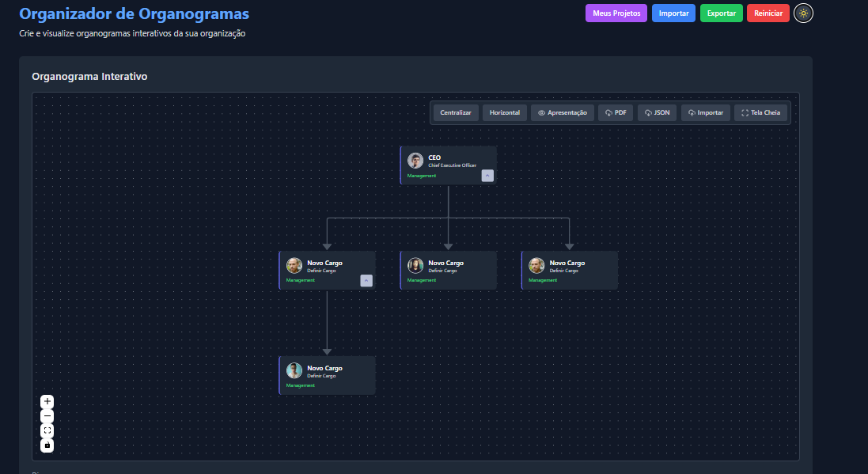Switch the layout to Horizontal
868x474 pixels.
click(504, 112)
